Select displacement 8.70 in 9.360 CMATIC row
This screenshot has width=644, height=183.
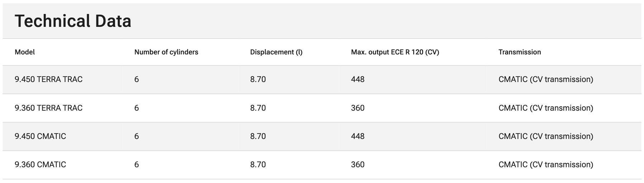258,165
